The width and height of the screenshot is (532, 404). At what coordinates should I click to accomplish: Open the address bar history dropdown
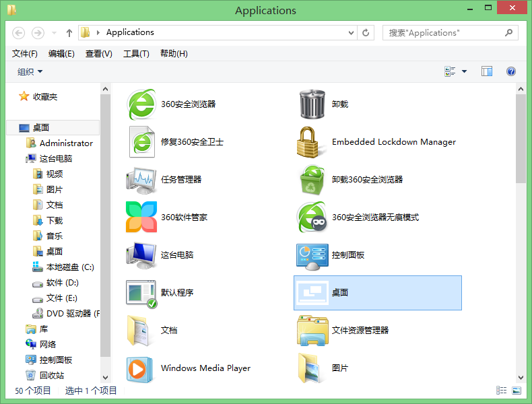[351, 32]
